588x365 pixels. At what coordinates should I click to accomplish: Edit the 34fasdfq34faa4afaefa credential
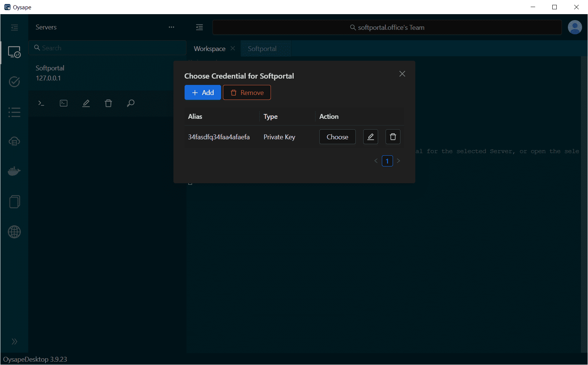point(371,137)
